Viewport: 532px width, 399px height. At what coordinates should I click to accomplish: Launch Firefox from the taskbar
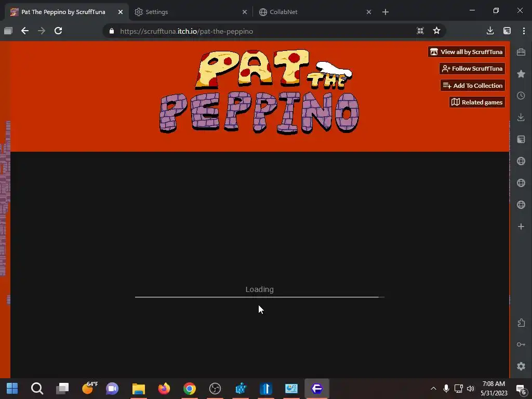click(x=164, y=389)
